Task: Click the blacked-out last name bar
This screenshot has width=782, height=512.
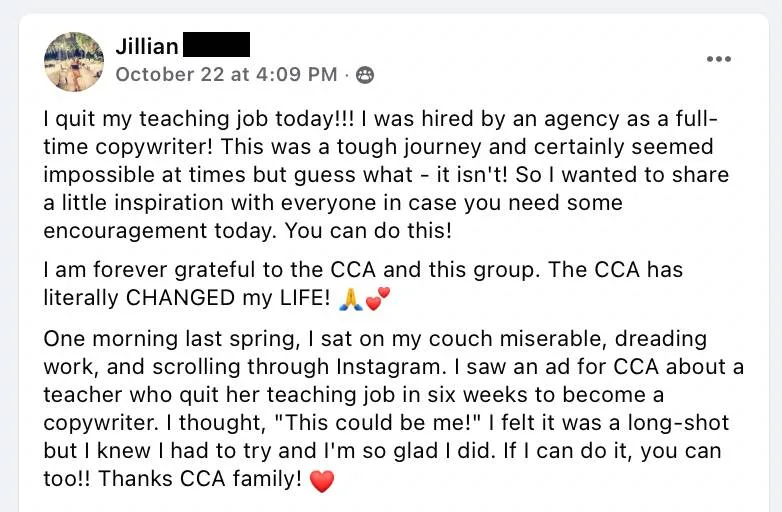Action: click(216, 44)
